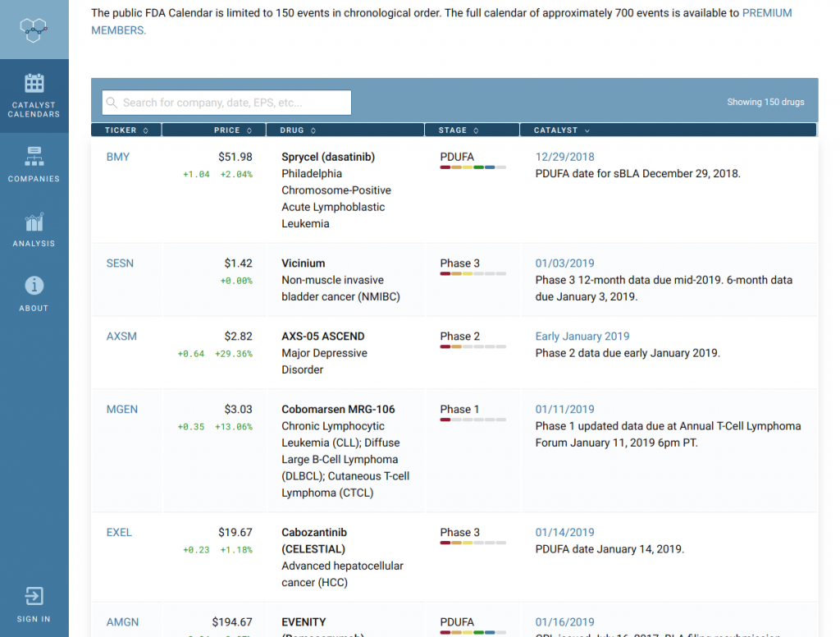
Task: Click the +29.36% change for AXSM
Action: (234, 354)
